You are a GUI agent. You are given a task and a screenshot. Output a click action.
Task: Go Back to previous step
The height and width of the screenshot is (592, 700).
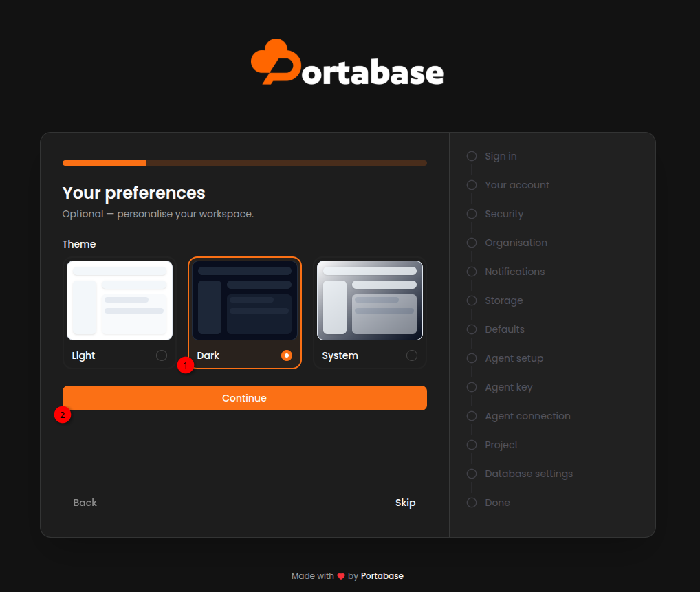pos(85,503)
